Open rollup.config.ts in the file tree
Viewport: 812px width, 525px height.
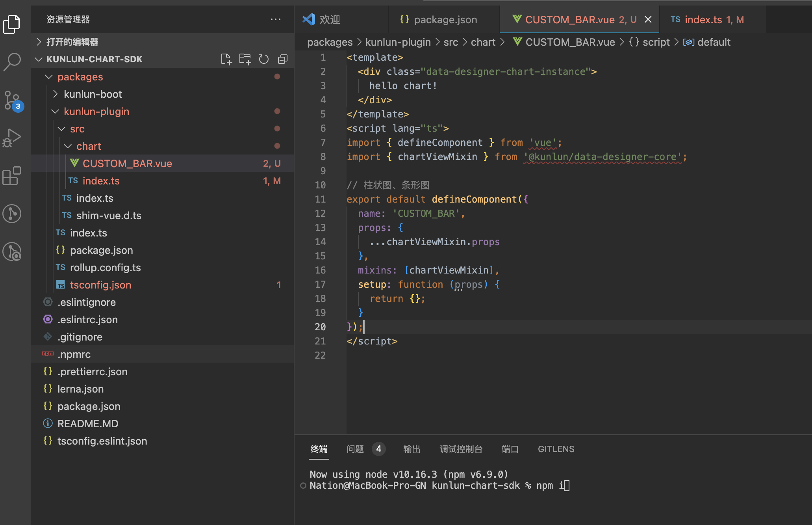tap(162, 267)
